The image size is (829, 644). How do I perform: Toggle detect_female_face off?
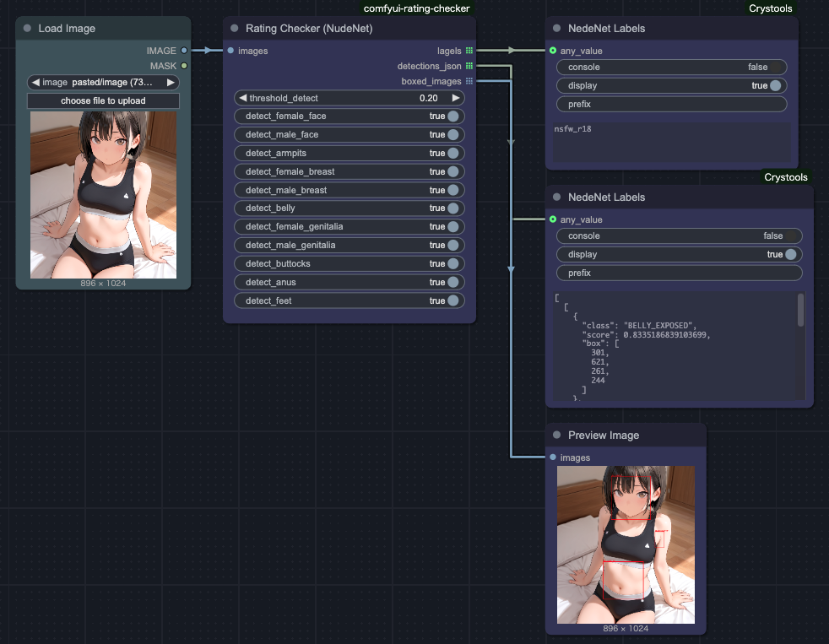(x=453, y=116)
